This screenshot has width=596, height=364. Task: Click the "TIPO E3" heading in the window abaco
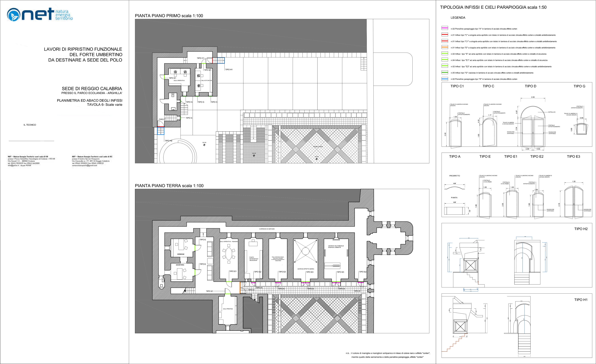click(574, 157)
